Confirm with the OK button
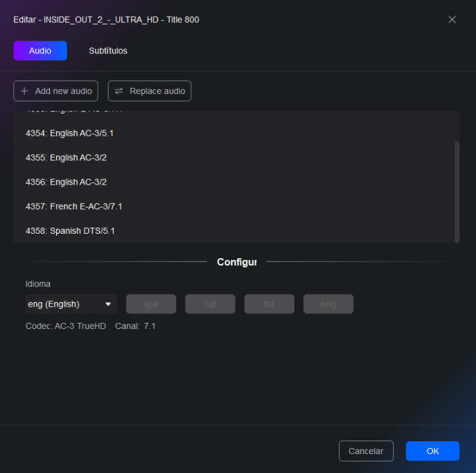The width and height of the screenshot is (476, 473). click(x=433, y=451)
